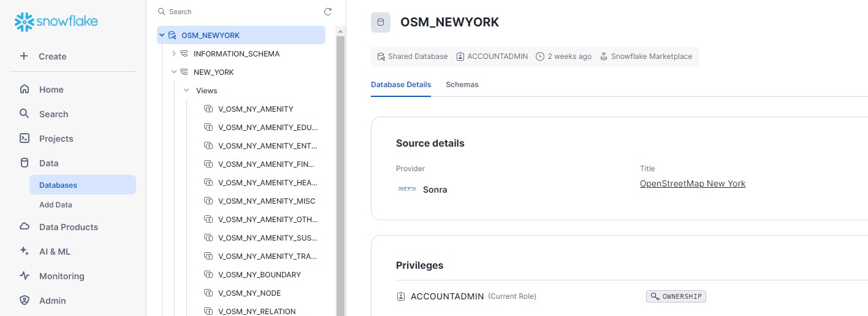Open the OpenStreetMap New York link
Image resolution: width=868 pixels, height=316 pixels.
click(692, 183)
